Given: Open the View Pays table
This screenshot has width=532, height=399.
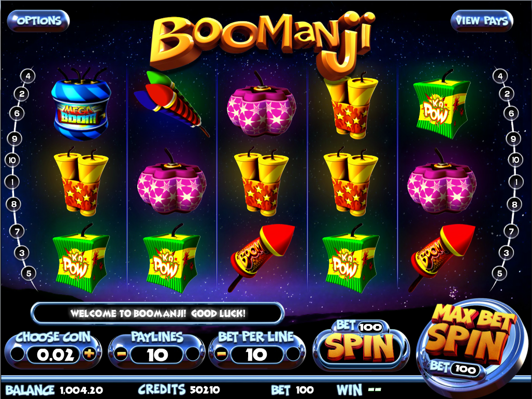Looking at the screenshot, I should pos(481,21).
